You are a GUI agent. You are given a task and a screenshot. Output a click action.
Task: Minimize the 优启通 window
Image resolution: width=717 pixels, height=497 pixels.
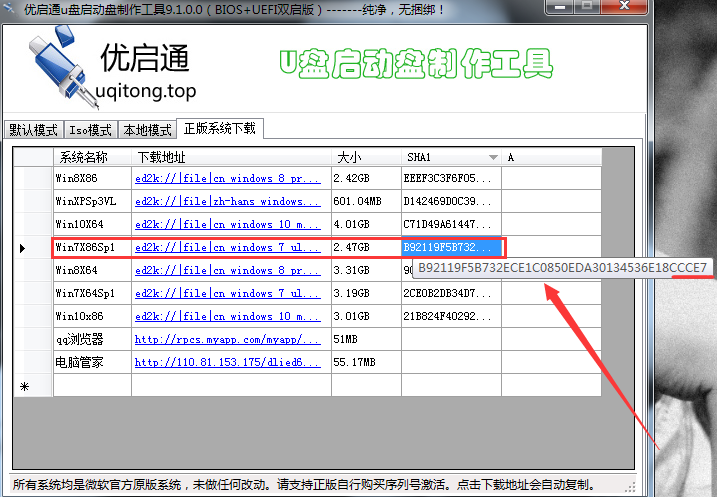[x=562, y=8]
